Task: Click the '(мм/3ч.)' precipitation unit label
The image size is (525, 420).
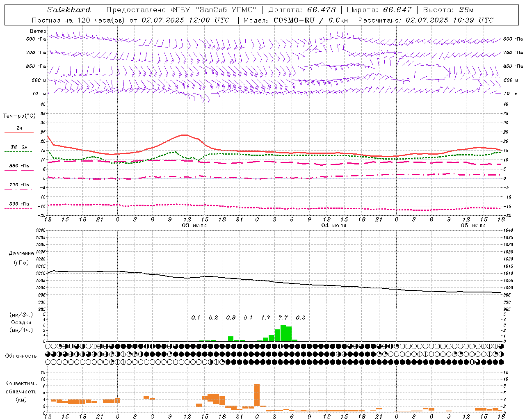Action: tap(21, 315)
